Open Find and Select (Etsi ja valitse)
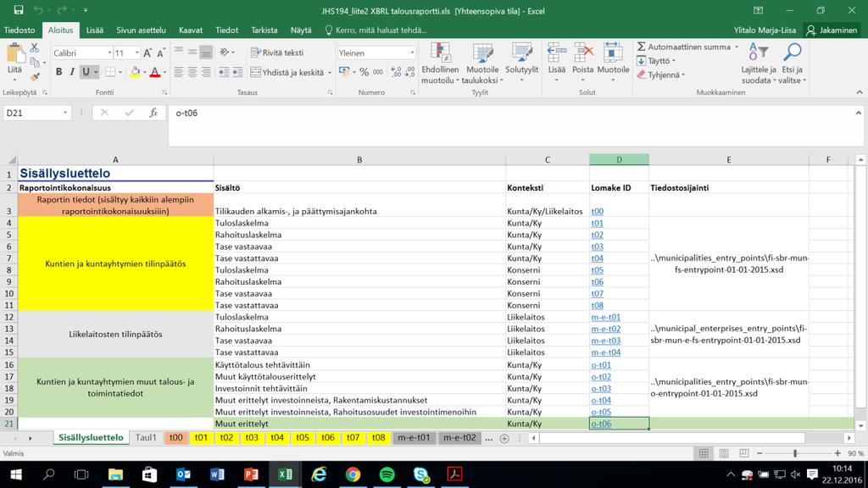This screenshot has height=488, width=868. click(x=793, y=63)
